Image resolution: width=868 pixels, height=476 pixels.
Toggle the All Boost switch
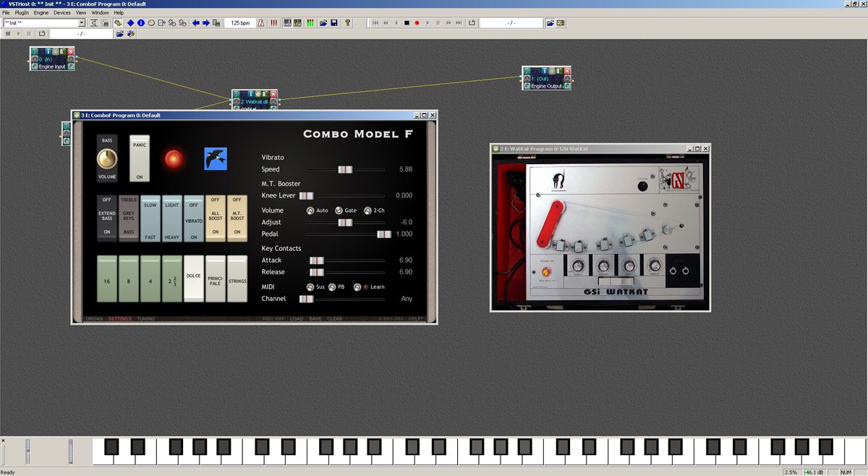216,218
